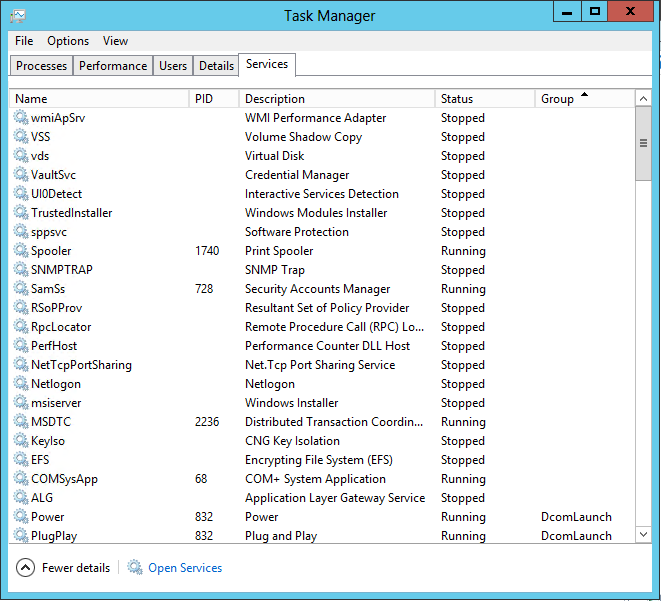Click the gear icon beside SNMPTRAP

(21, 268)
